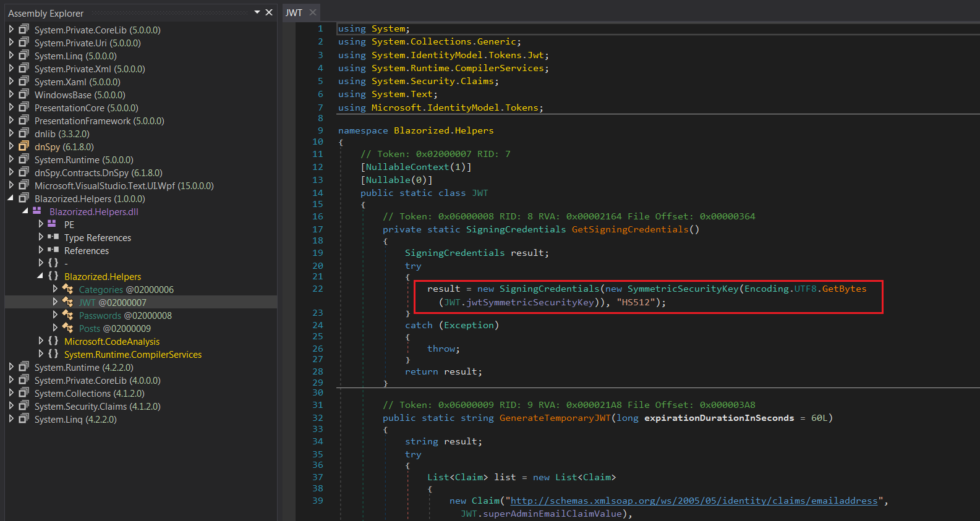Image resolution: width=980 pixels, height=521 pixels.
Task: Open the Assembly Explorer panel options dropdown
Action: [x=257, y=12]
